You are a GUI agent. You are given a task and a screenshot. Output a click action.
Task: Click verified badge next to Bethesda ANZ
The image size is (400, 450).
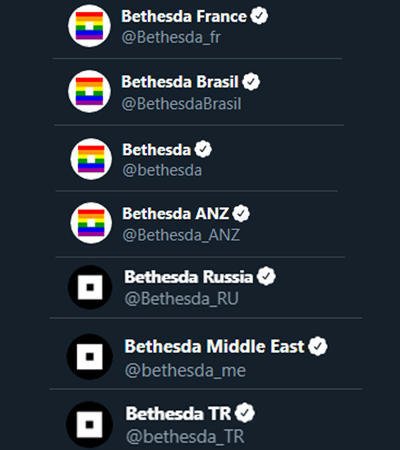pos(241,213)
